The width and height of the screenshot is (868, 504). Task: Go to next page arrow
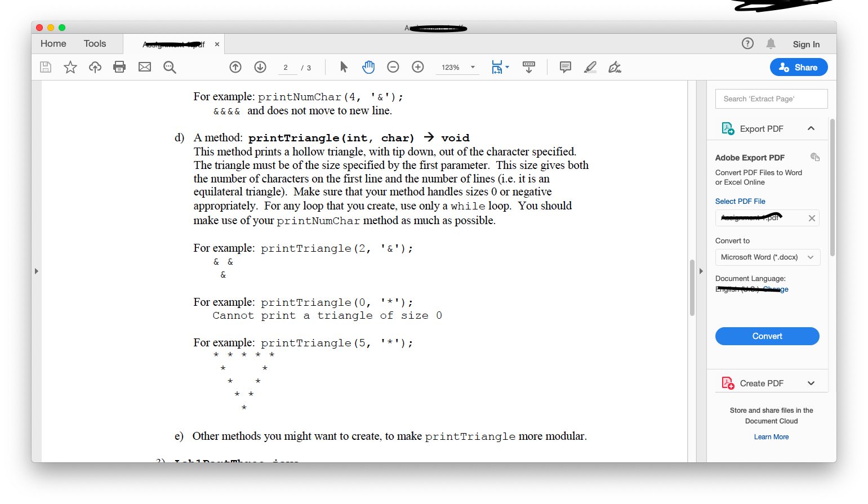click(x=260, y=67)
